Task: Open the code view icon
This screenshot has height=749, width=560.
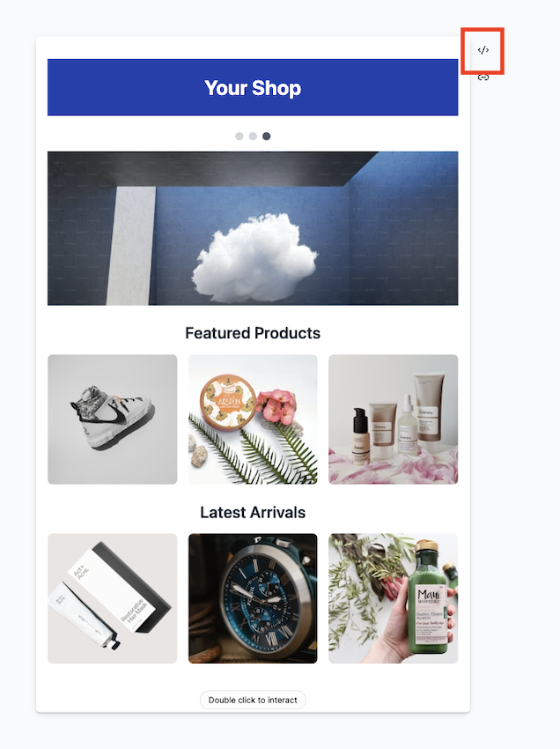Action: click(483, 50)
